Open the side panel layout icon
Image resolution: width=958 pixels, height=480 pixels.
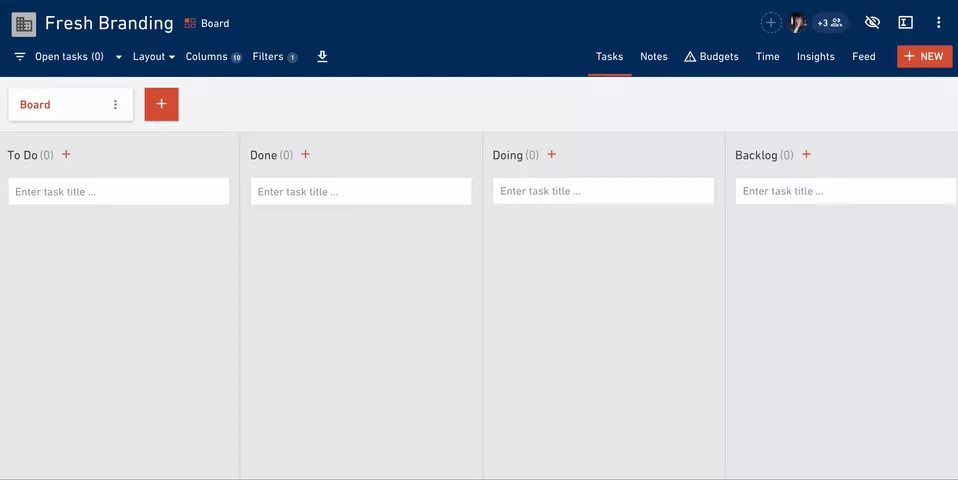click(905, 23)
